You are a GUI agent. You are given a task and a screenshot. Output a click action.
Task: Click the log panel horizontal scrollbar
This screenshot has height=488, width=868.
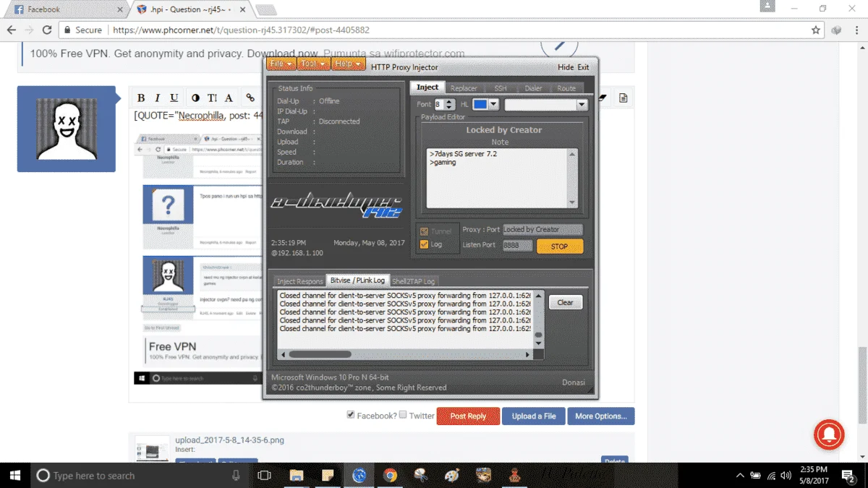pyautogui.click(x=406, y=354)
